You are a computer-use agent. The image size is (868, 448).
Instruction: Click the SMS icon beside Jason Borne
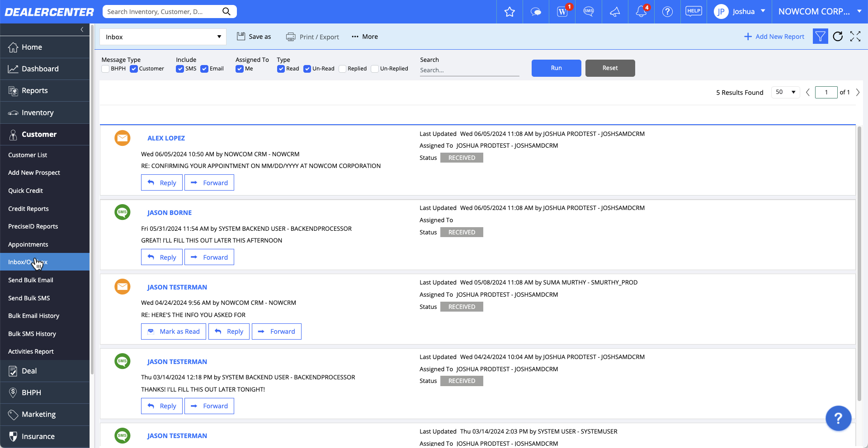(123, 212)
